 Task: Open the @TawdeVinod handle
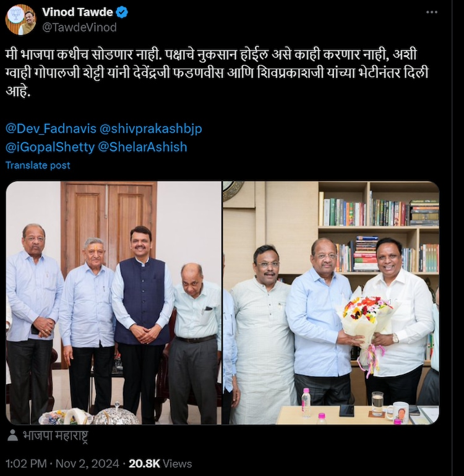[79, 28]
